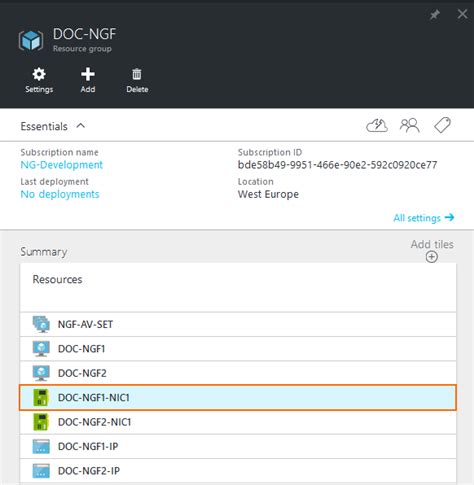Viewport: 474px width, 485px height.
Task: Select the highlighted DOC-NGF1-NIC1 row
Action: click(238, 397)
